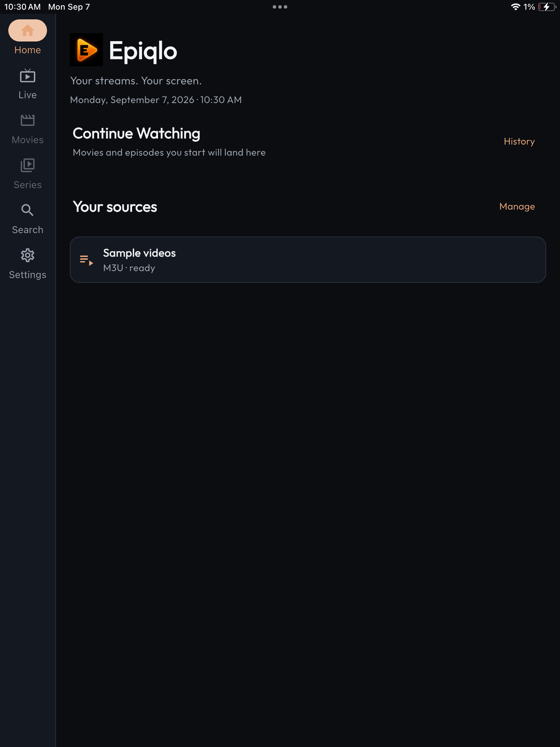Open the Settings gear icon

pos(28,255)
